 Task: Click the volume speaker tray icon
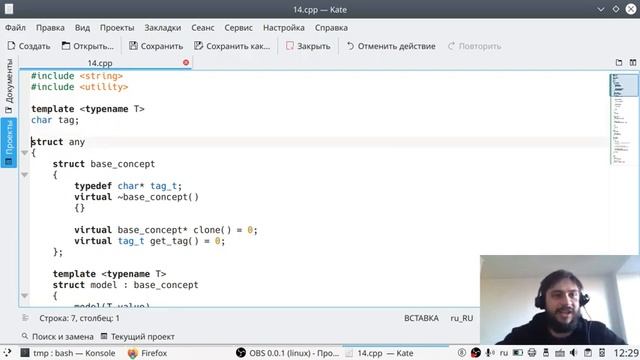[x=573, y=353]
